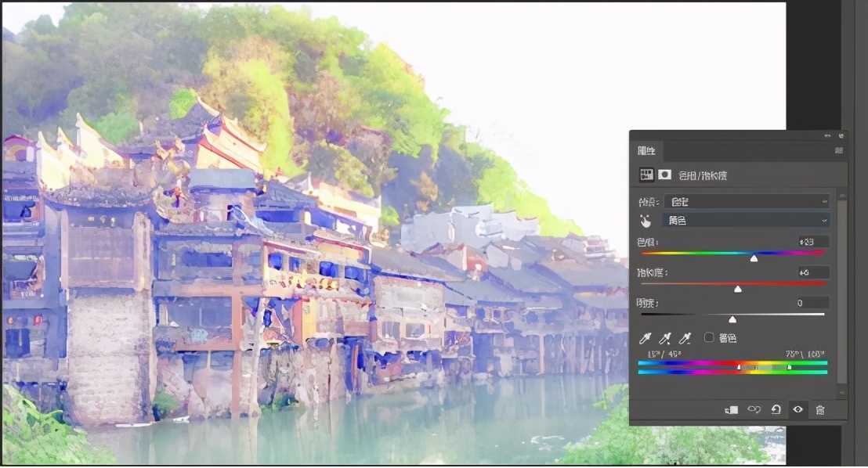Click the Hue value input field
Viewport: 868px width, 468px height.
coord(813,242)
